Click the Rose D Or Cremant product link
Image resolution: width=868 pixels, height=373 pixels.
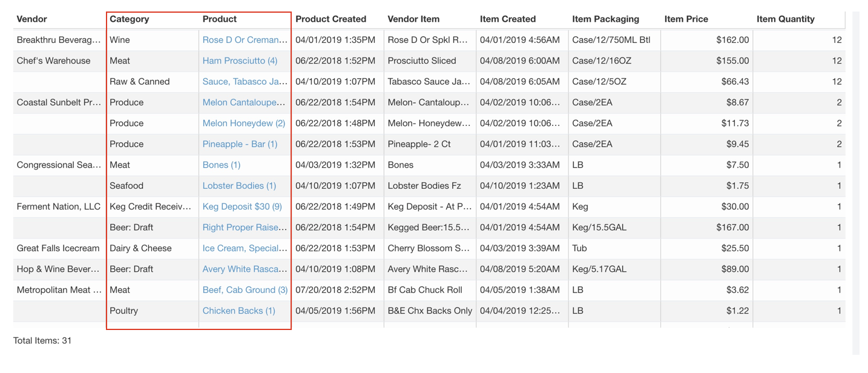pos(245,40)
